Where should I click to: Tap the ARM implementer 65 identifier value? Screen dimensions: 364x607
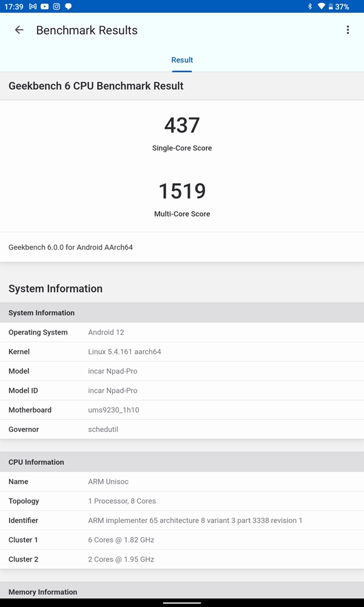(x=195, y=520)
